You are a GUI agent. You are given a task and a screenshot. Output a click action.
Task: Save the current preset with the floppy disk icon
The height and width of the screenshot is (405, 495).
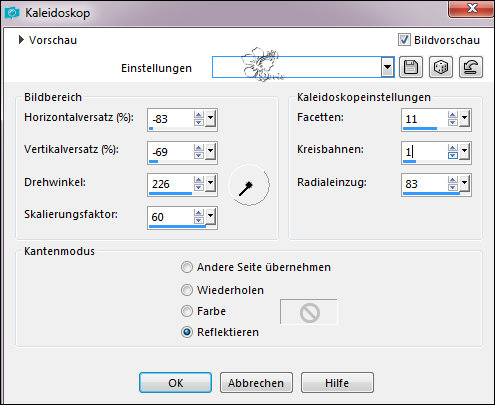tap(411, 67)
